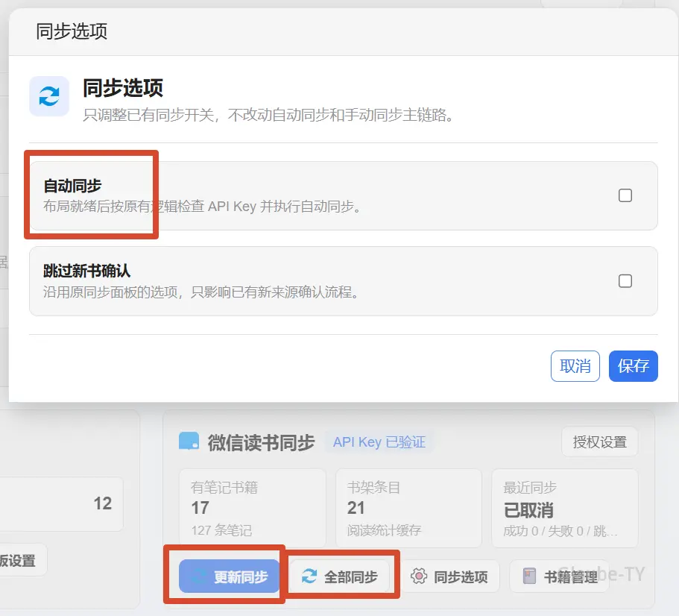Viewport: 679px width, 616px height.
Task: Click the 阅读统计缓存 text
Action: 384,530
